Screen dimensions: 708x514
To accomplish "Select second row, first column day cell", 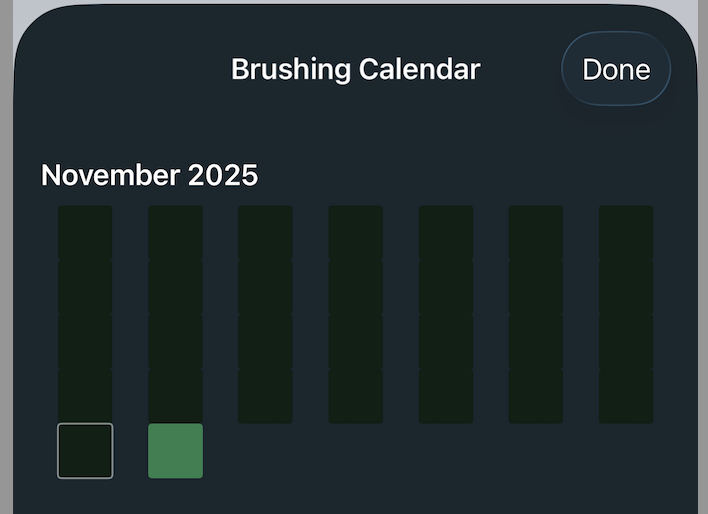I will click(85, 288).
